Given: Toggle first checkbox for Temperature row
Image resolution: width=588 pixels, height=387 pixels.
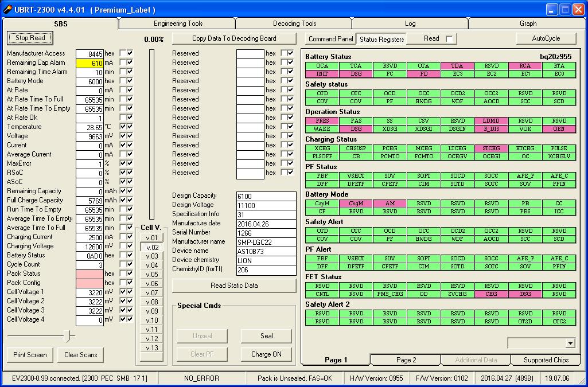Looking at the screenshot, I should pos(123,127).
